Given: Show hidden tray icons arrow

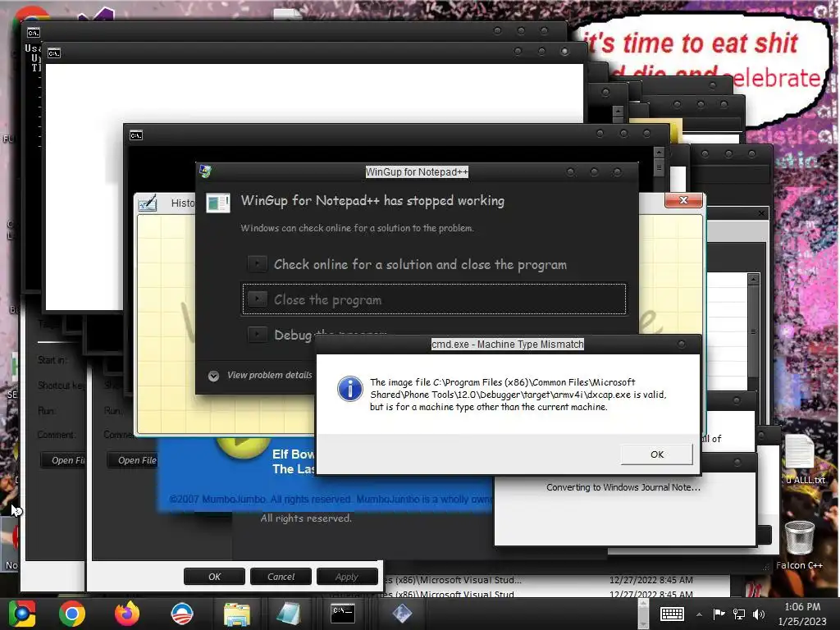Looking at the screenshot, I should (699, 614).
